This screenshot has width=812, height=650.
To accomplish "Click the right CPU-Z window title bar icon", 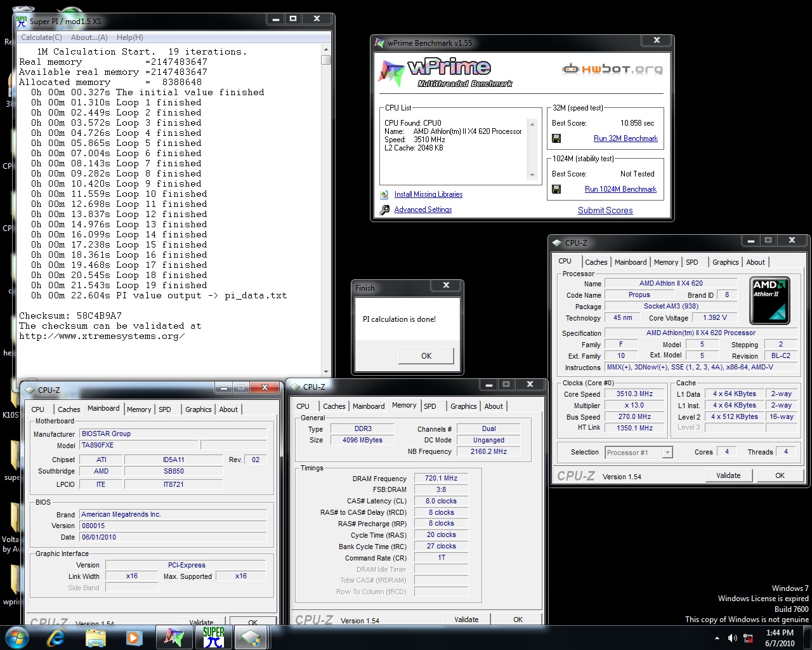I will click(x=557, y=242).
